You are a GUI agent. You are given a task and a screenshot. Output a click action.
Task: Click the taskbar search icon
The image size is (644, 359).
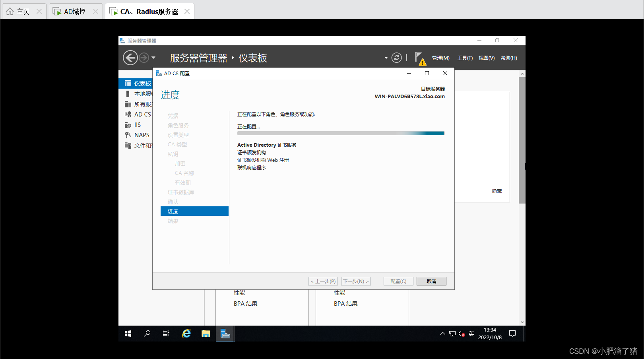(x=147, y=334)
